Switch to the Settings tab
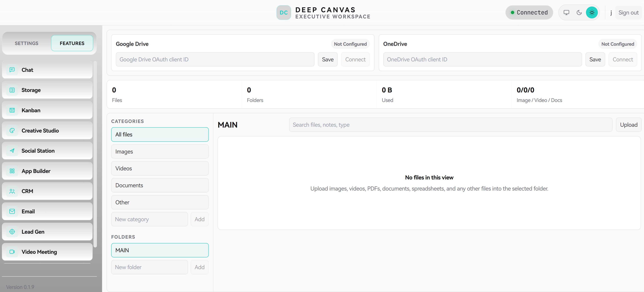Viewport: 644px width, 292px height. coord(27,43)
